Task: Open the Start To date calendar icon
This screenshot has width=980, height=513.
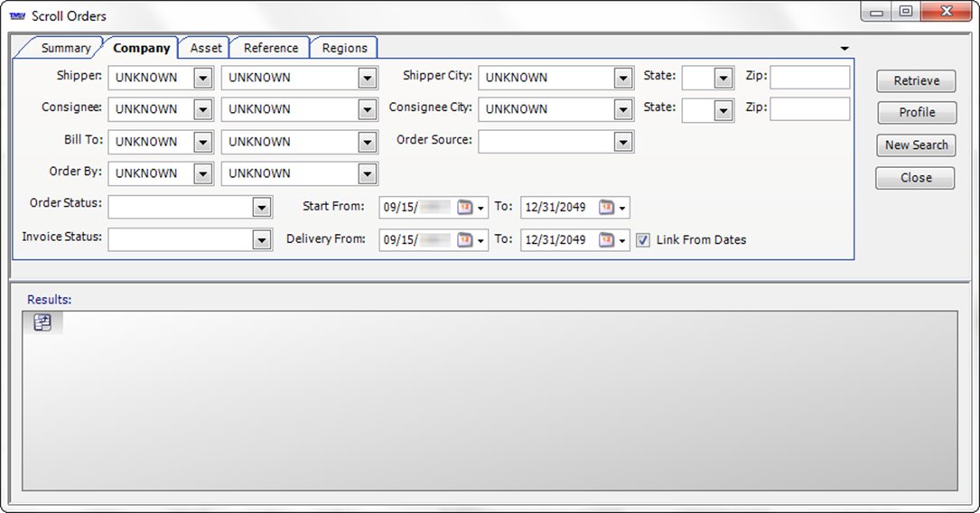Action: point(606,207)
